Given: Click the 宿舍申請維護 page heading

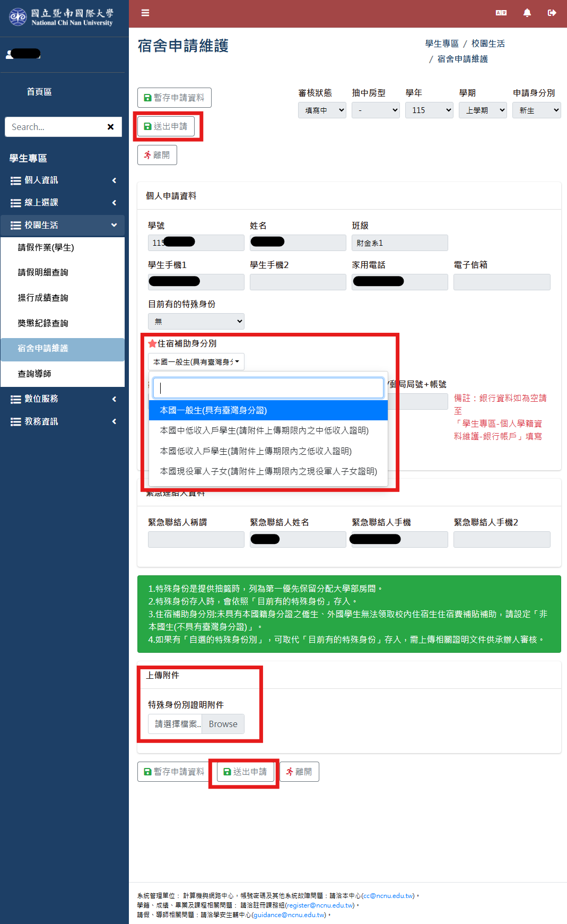Looking at the screenshot, I should click(x=183, y=46).
